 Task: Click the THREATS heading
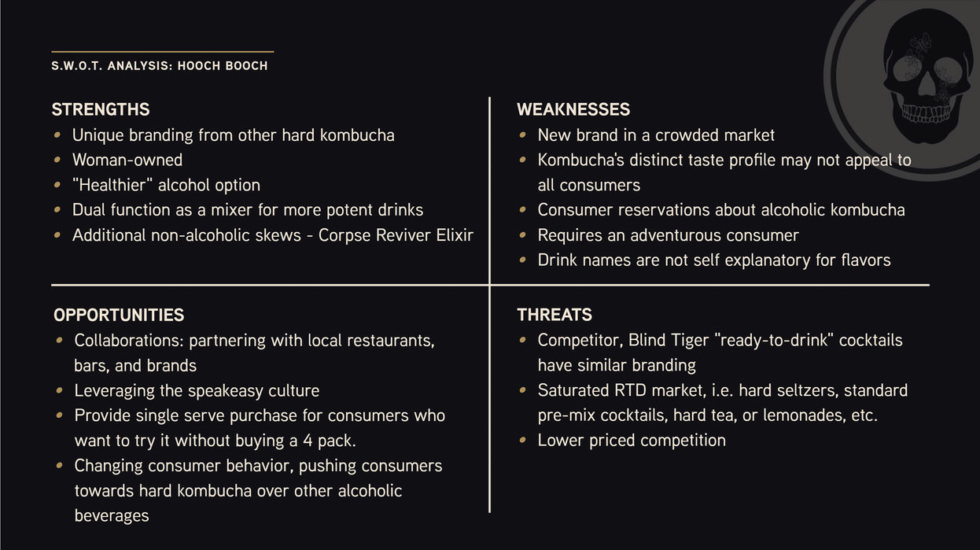(x=554, y=315)
